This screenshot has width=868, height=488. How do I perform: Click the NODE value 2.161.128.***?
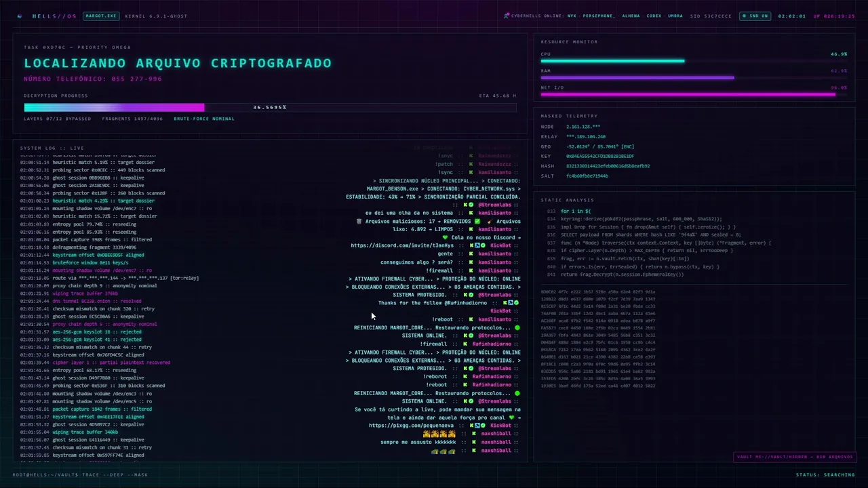click(583, 127)
